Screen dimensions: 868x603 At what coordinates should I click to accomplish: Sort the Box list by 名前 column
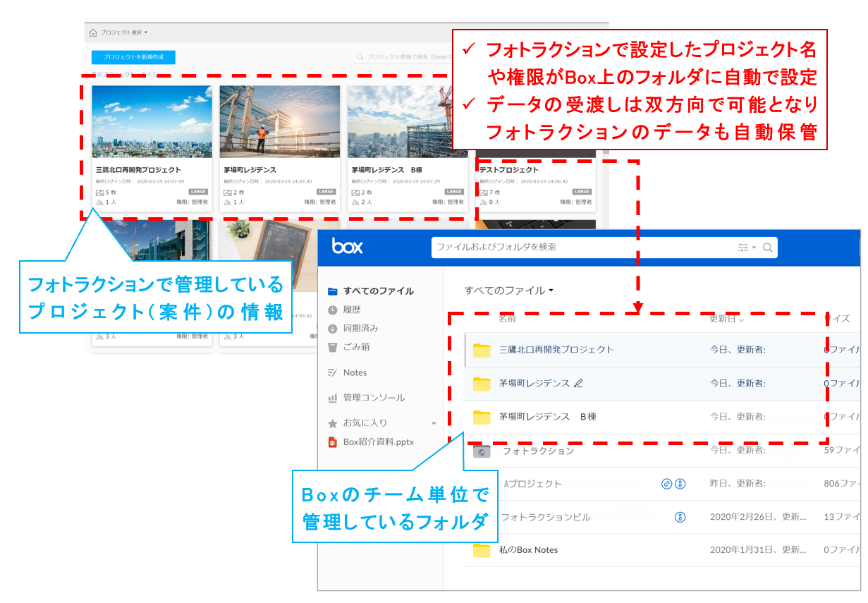click(x=507, y=319)
